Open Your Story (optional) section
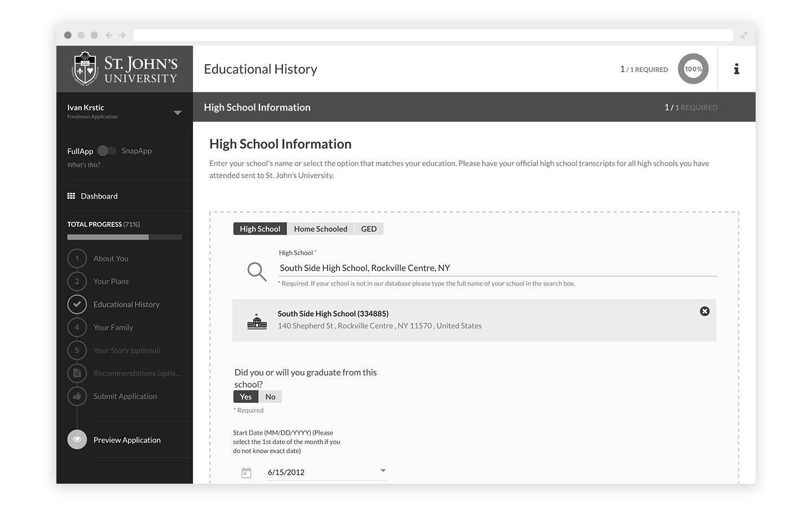The width and height of the screenshot is (812, 508). [x=127, y=351]
